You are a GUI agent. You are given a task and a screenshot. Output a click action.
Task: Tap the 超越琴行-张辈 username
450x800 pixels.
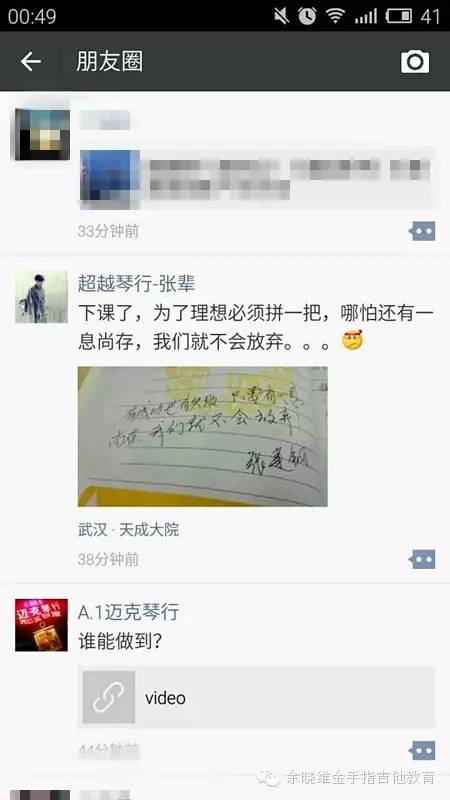(x=136, y=284)
